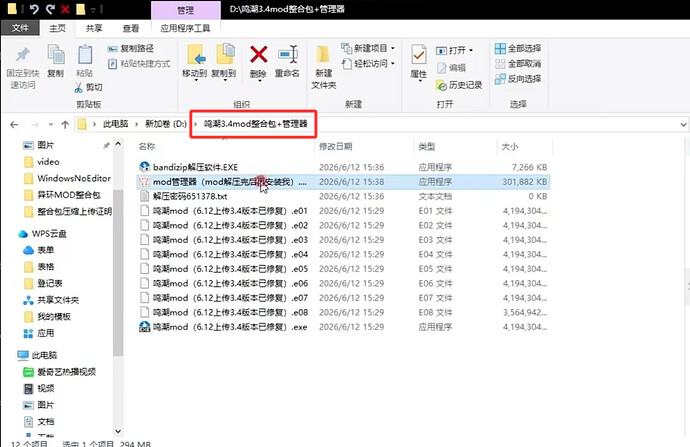Expand the New Item dropdown arrow
The width and height of the screenshot is (690, 447).
click(393, 48)
